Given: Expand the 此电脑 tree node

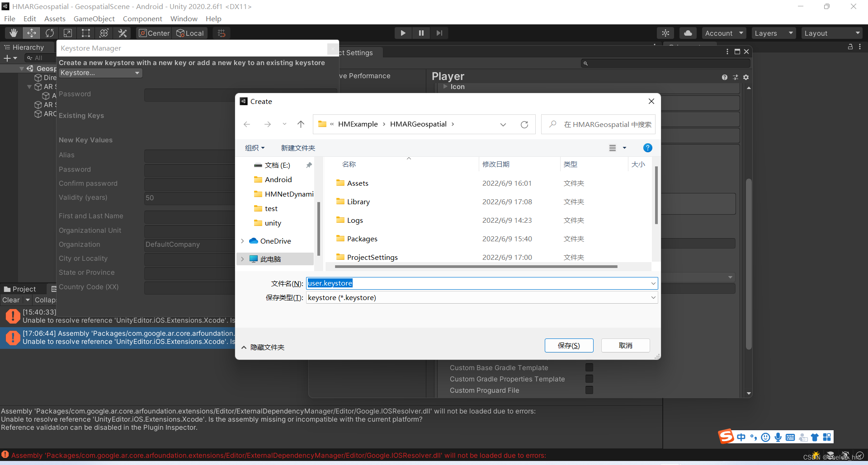Looking at the screenshot, I should click(x=243, y=259).
